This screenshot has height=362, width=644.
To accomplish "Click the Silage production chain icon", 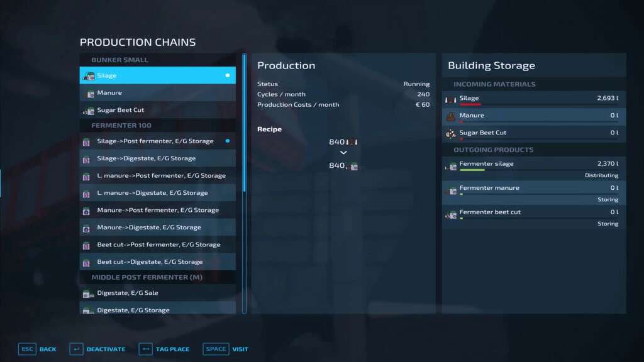I will (89, 76).
